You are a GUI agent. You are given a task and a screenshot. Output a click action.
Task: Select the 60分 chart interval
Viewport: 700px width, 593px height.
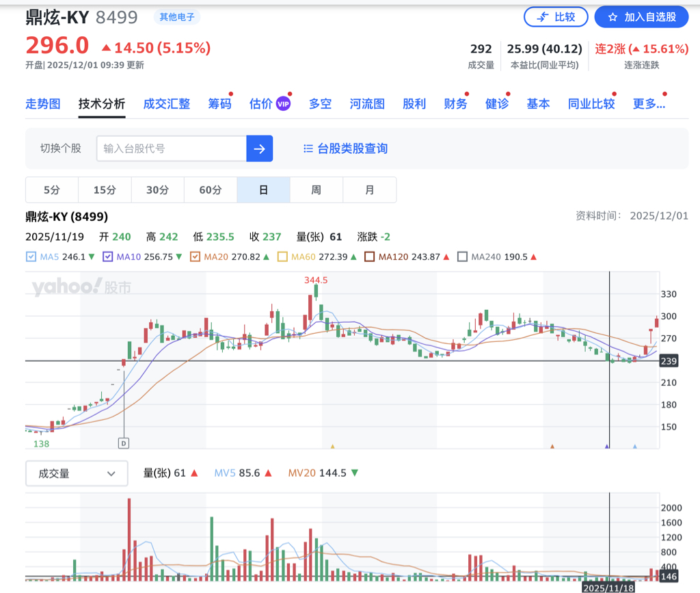[211, 189]
